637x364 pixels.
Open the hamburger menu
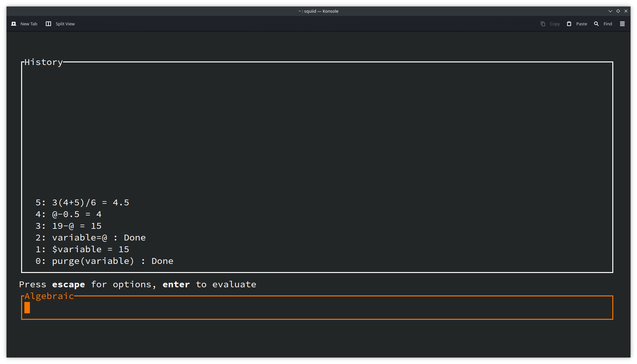[x=622, y=24]
